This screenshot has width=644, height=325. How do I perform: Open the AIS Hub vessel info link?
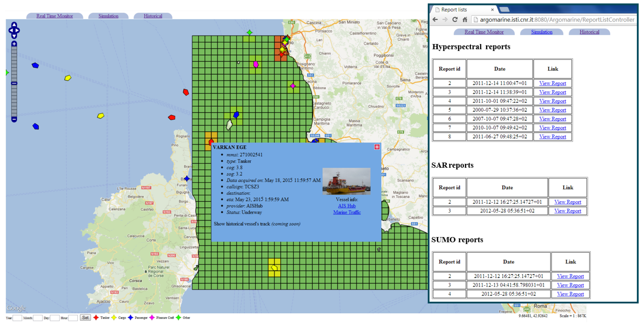point(347,206)
